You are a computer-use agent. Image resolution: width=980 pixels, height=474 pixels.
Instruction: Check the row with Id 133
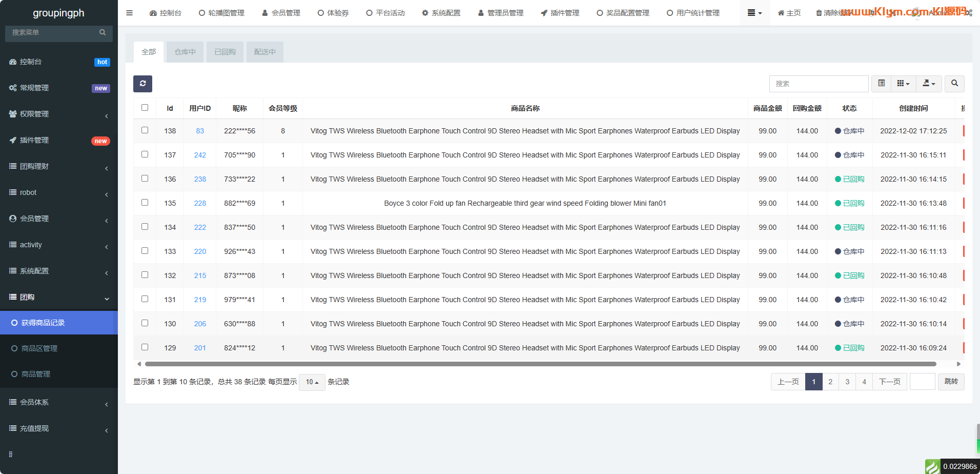145,251
